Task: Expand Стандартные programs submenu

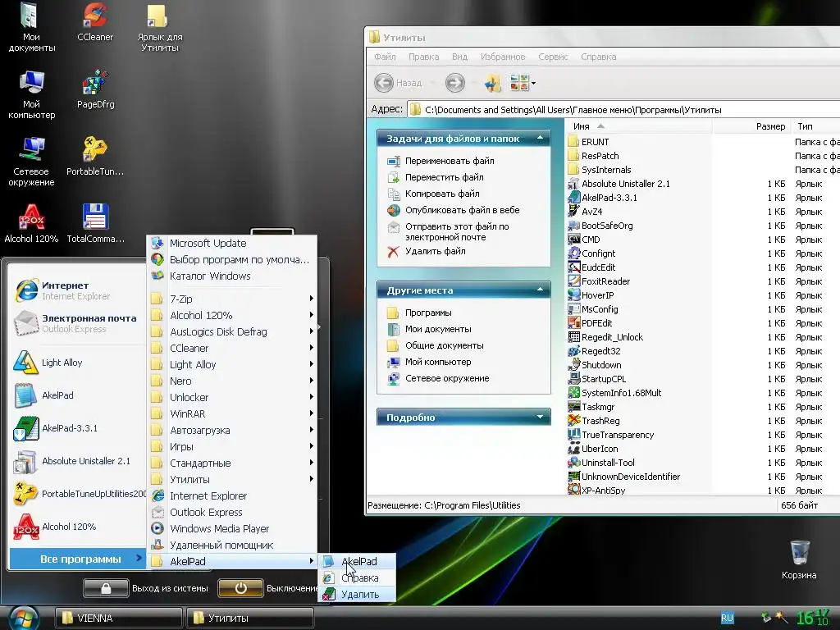Action: coord(232,463)
